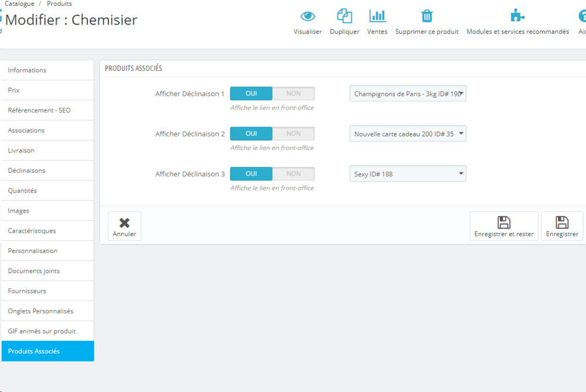Open the Sexy ID# 188 dropdown

(408, 174)
